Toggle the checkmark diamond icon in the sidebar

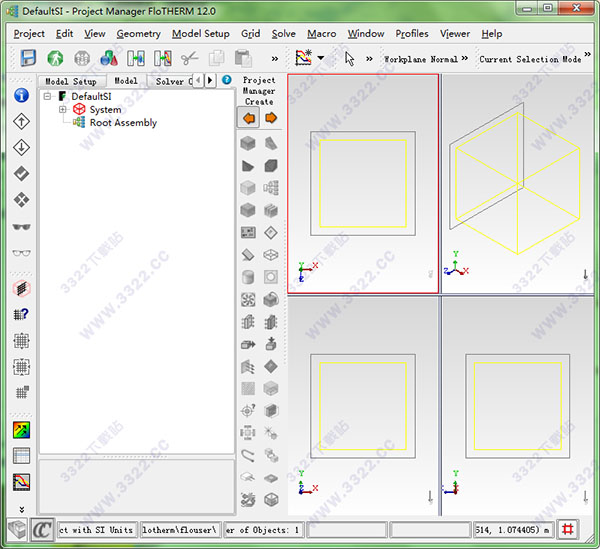[x=21, y=174]
